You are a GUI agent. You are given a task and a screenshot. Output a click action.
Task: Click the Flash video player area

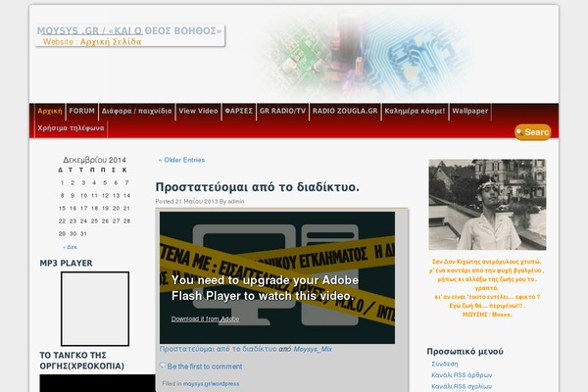click(x=277, y=277)
